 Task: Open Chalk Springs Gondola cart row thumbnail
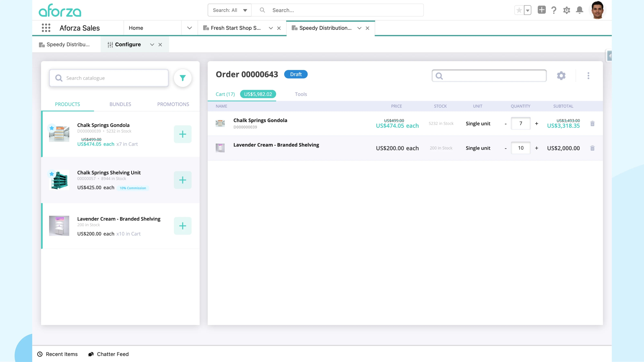220,123
